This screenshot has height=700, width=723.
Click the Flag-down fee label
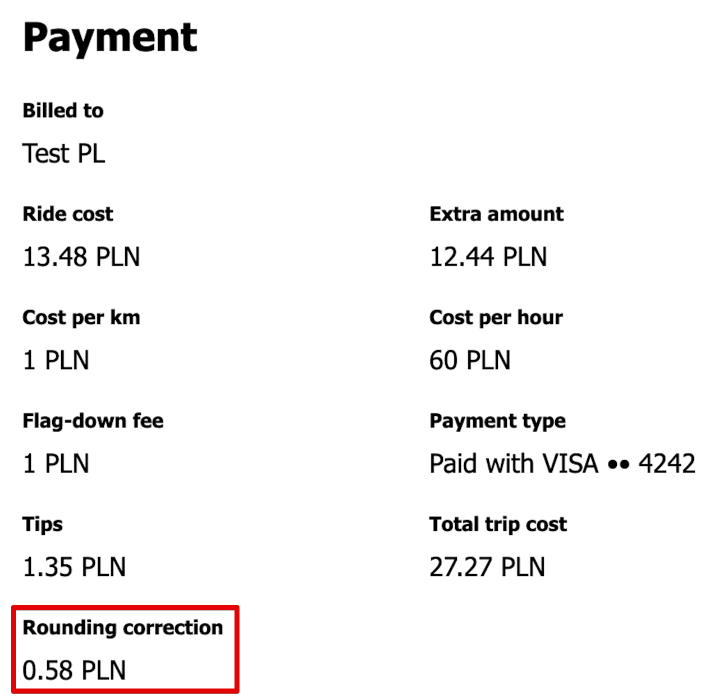93,421
